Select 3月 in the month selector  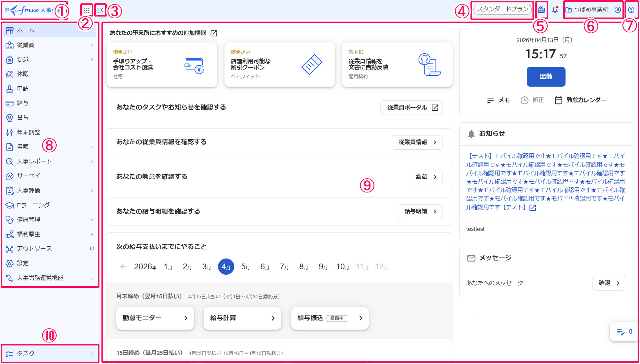pos(206,267)
